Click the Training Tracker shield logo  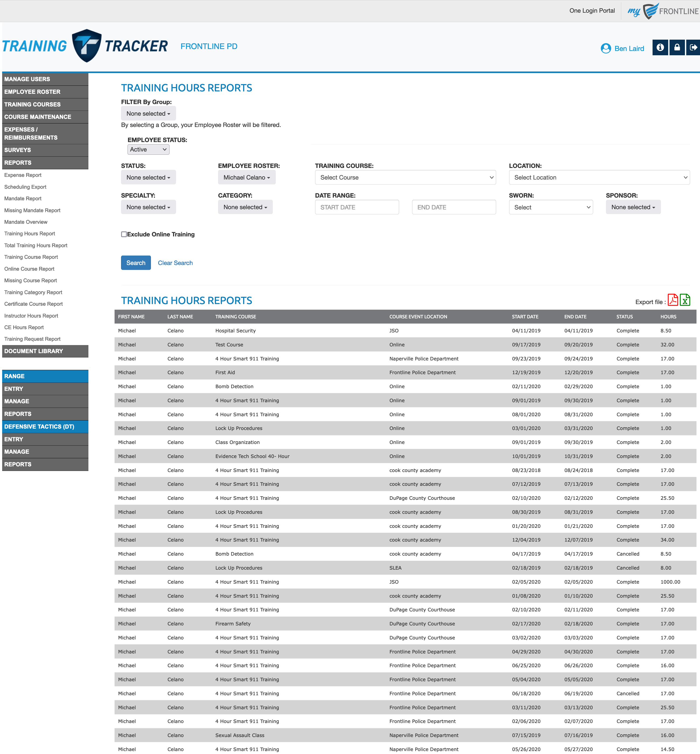click(86, 46)
